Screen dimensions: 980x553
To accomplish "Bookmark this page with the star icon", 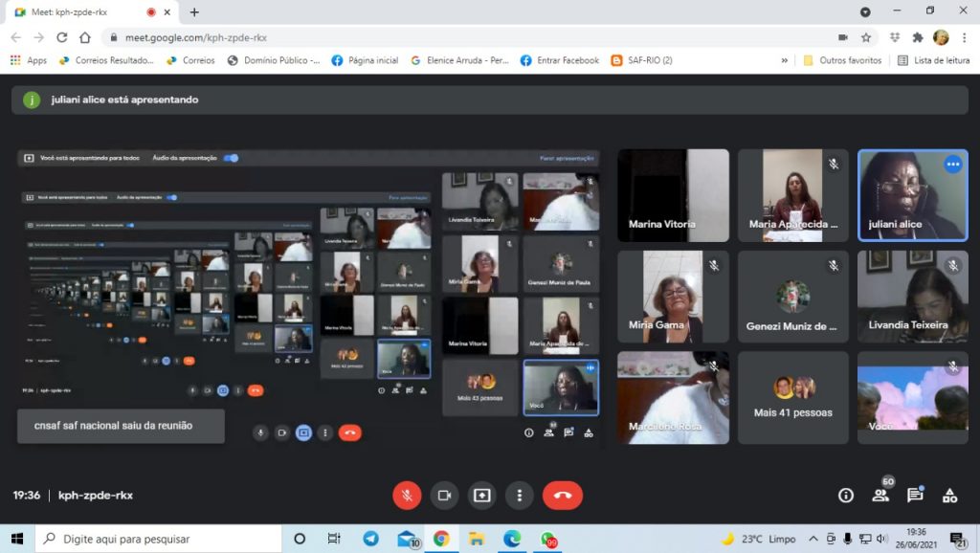I will point(866,37).
